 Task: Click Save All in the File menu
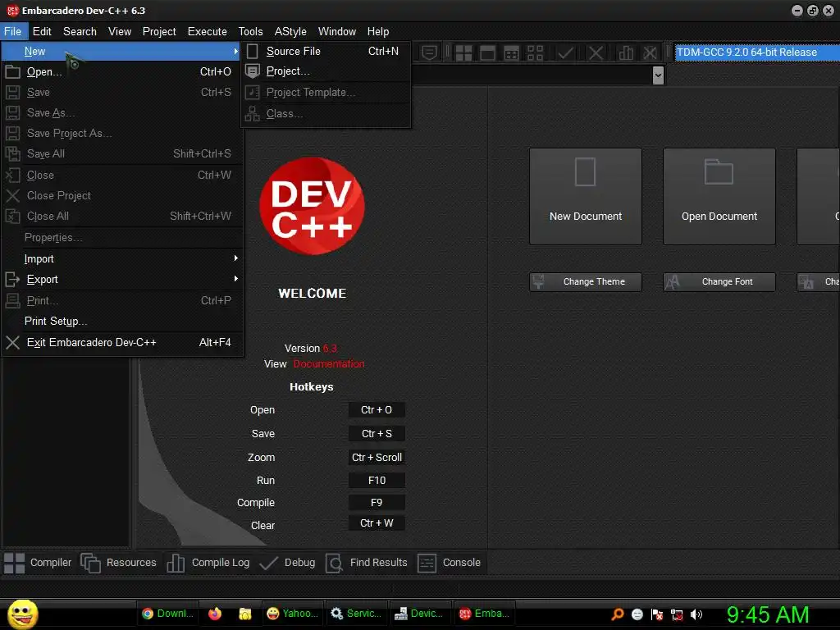point(121,153)
